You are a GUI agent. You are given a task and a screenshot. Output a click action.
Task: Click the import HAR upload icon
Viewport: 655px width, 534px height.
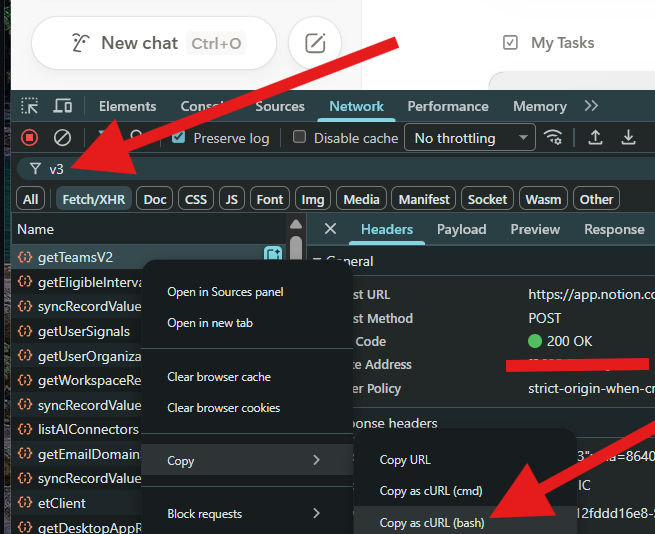click(595, 137)
